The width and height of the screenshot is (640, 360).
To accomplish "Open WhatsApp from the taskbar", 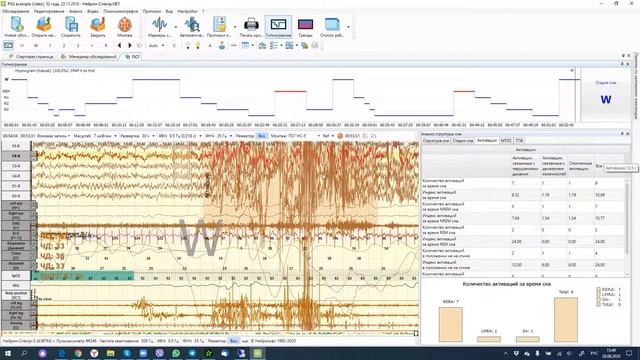I will click(176, 353).
